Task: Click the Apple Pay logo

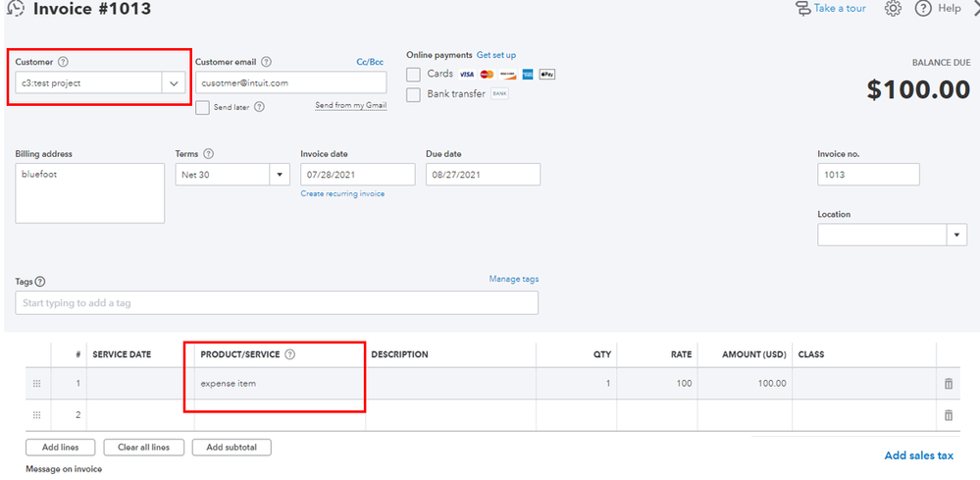Action: 546,75
